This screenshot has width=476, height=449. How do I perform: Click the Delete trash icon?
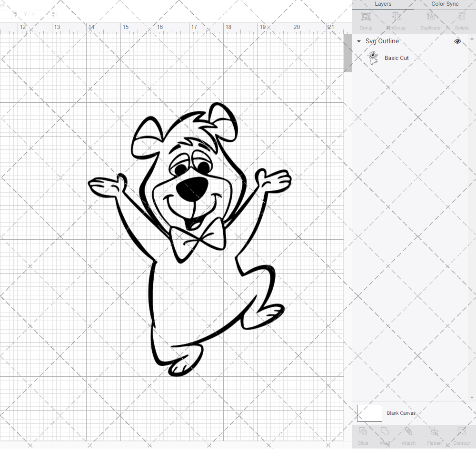click(x=461, y=20)
